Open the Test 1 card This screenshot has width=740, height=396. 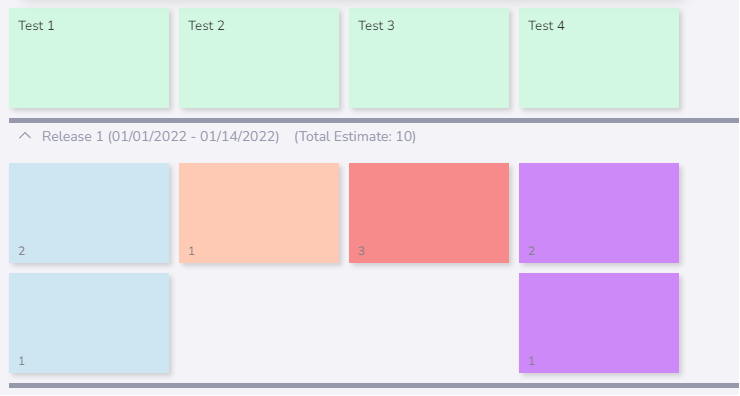click(x=89, y=58)
